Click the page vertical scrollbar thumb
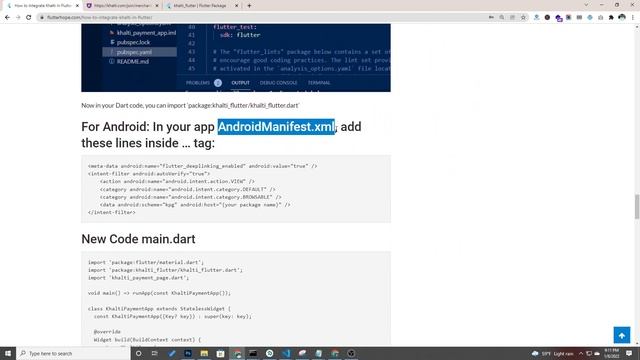This screenshot has width=640, height=360. (x=636, y=207)
